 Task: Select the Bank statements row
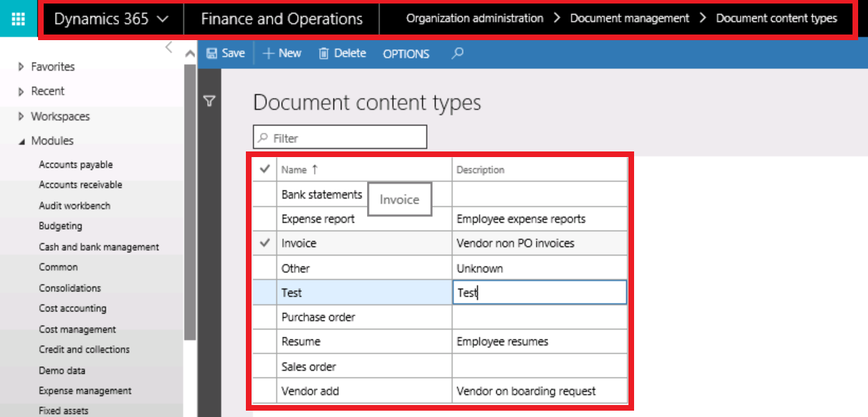coord(440,194)
